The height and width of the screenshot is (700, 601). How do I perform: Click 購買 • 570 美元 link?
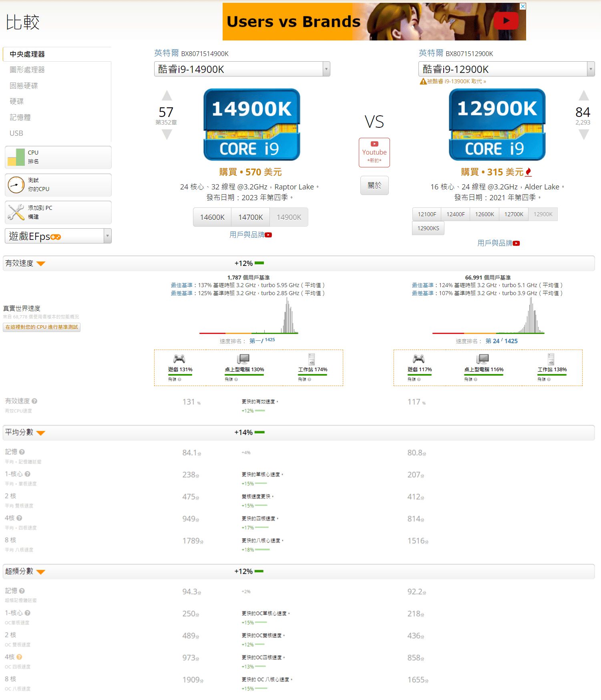click(251, 172)
